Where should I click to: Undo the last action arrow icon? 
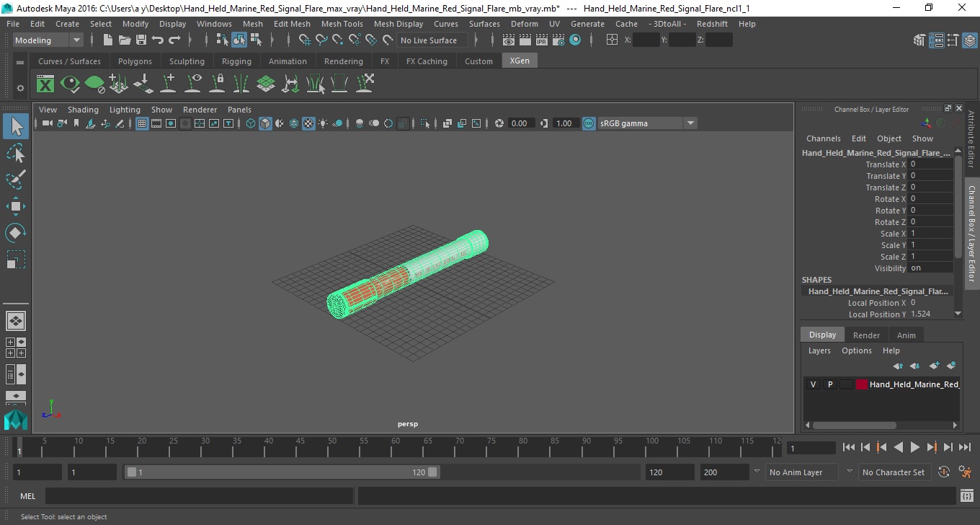click(158, 40)
